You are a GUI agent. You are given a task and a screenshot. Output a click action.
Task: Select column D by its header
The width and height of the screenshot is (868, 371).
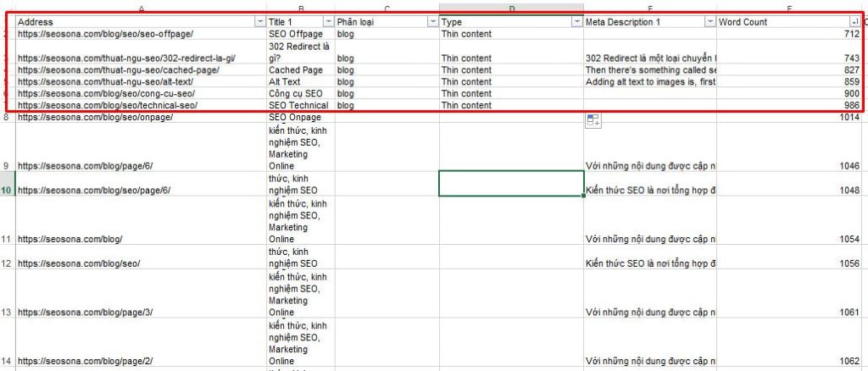click(511, 8)
